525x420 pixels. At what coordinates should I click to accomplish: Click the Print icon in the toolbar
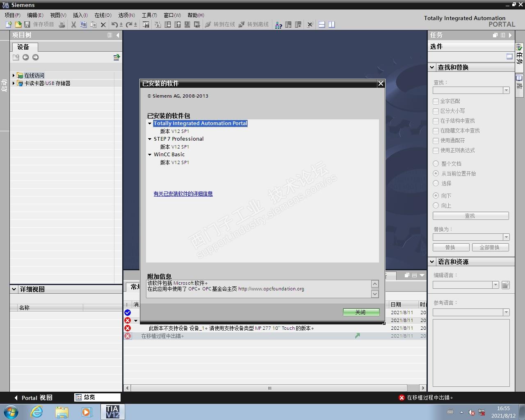pos(62,25)
